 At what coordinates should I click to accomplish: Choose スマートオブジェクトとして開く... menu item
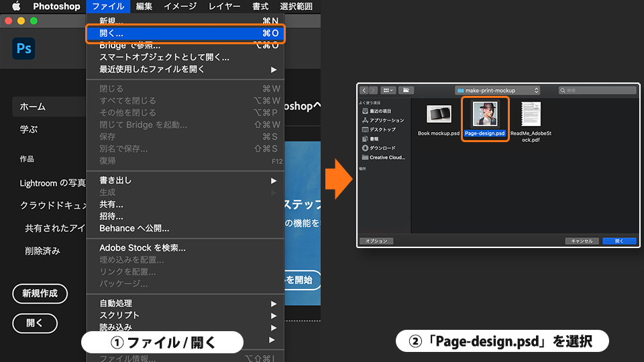point(186,58)
